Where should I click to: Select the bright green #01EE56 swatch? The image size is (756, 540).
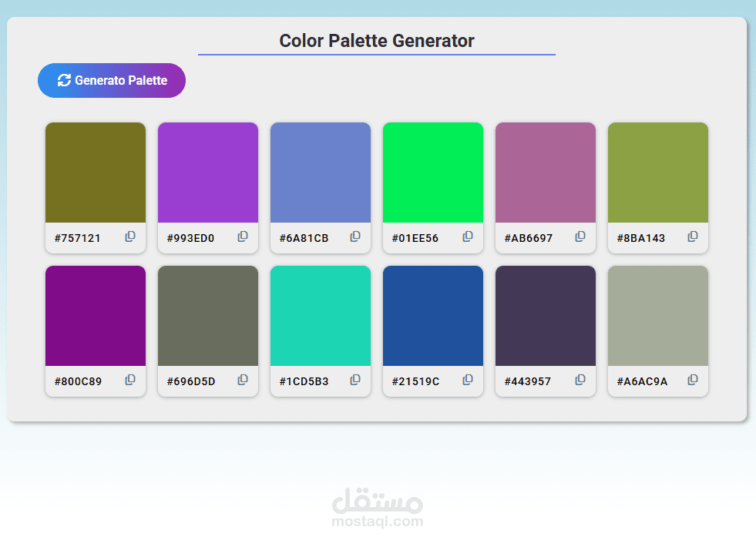click(x=433, y=172)
